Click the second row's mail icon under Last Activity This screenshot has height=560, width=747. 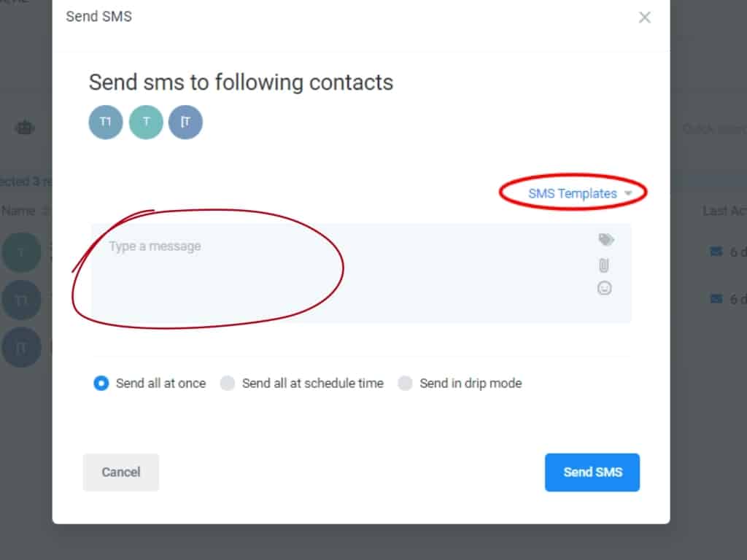pyautogui.click(x=715, y=298)
